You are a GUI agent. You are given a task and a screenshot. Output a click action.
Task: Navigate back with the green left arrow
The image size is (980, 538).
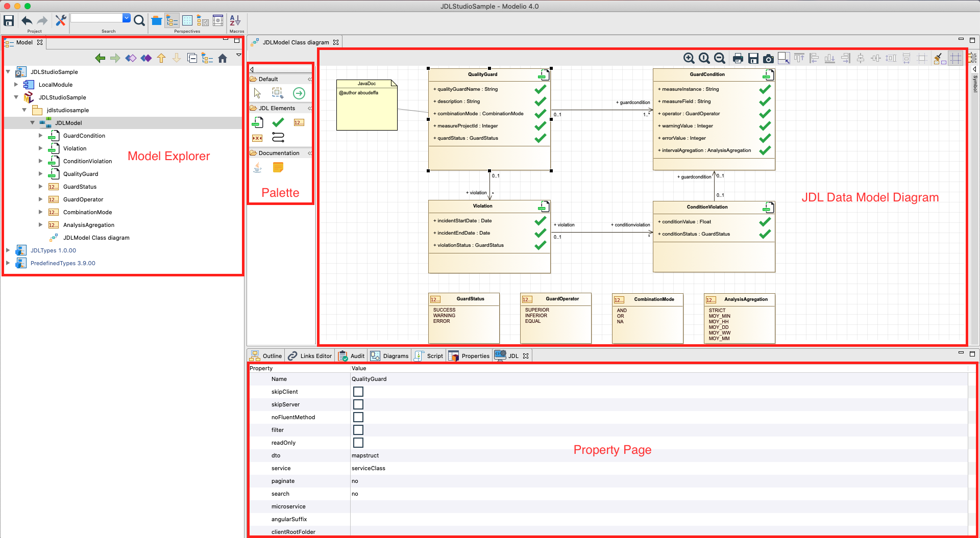[100, 58]
